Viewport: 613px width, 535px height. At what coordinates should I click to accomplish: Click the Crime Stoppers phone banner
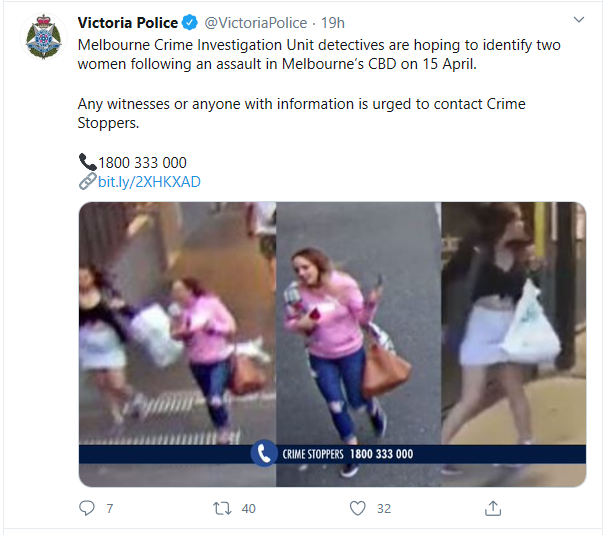[332, 454]
